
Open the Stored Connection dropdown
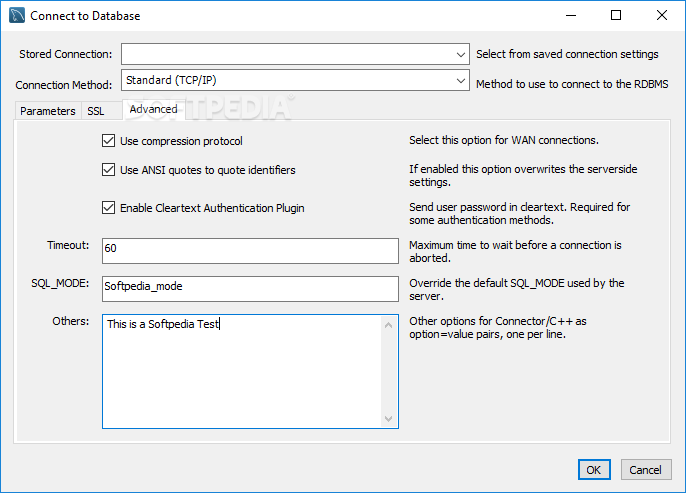tap(295, 54)
